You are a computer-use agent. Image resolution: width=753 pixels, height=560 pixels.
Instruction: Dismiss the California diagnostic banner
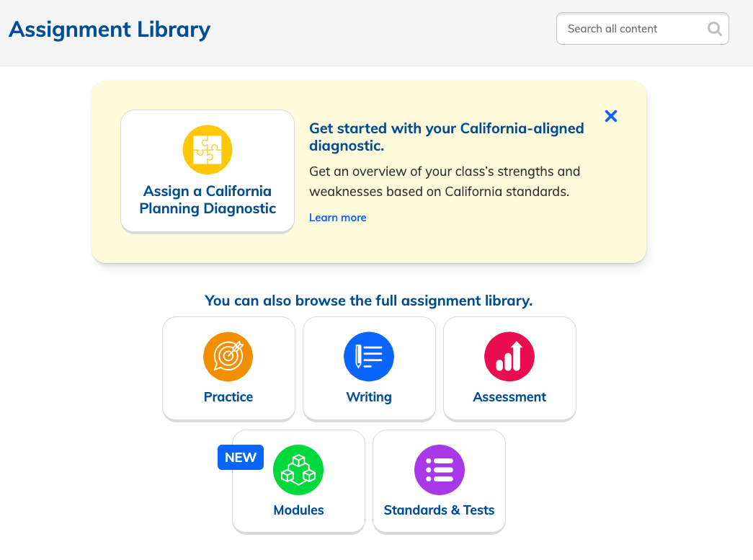[x=610, y=115]
